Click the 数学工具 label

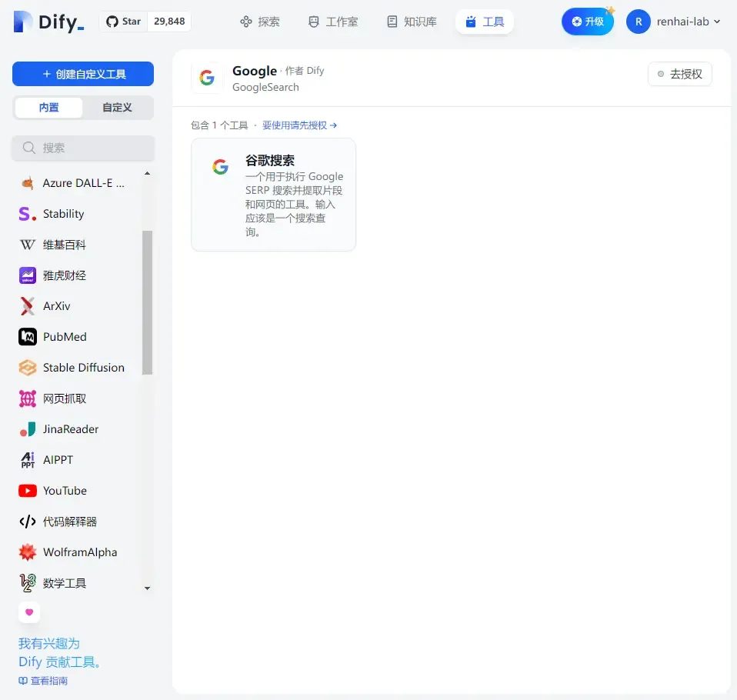click(x=65, y=583)
